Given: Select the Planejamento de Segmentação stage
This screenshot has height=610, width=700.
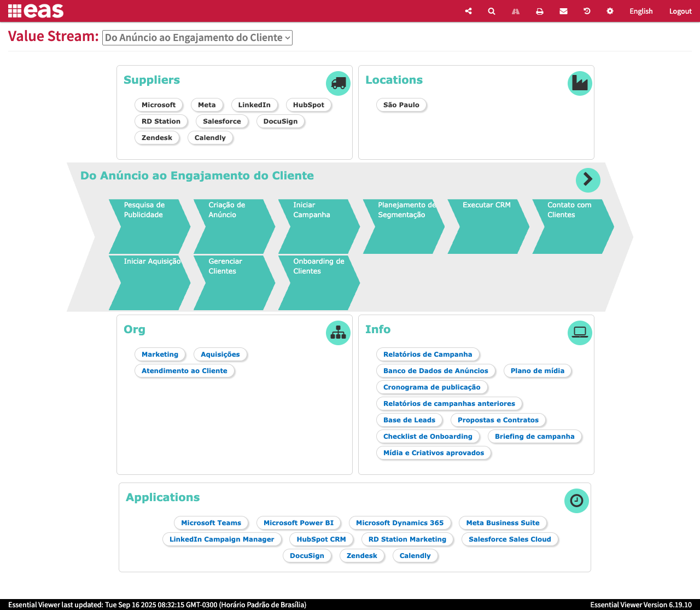Looking at the screenshot, I should pyautogui.click(x=404, y=226).
